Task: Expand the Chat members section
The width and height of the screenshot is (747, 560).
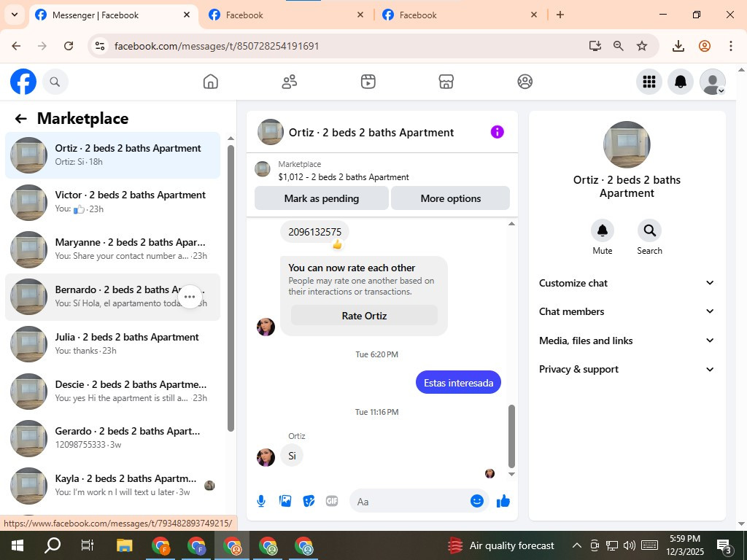Action: coord(627,311)
